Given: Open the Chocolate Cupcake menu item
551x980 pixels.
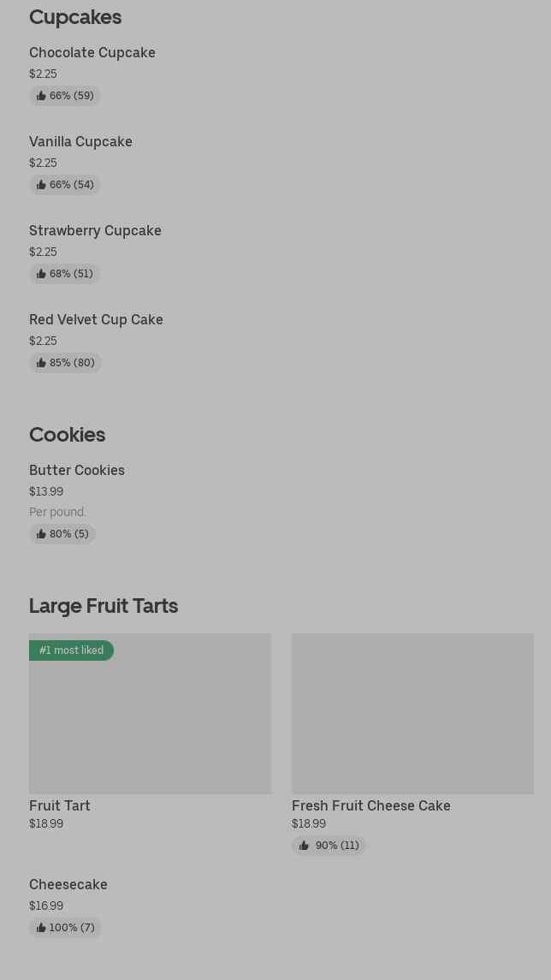Looking at the screenshot, I should point(92,53).
